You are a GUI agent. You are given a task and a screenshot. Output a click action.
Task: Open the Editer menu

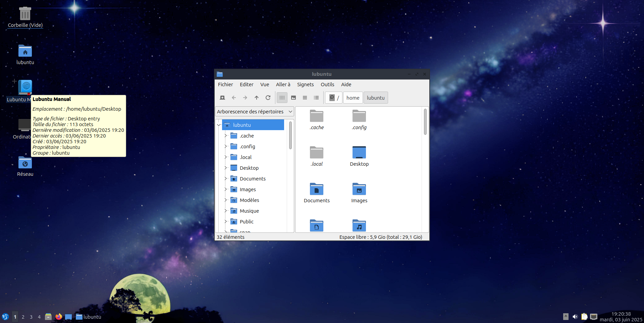click(247, 85)
